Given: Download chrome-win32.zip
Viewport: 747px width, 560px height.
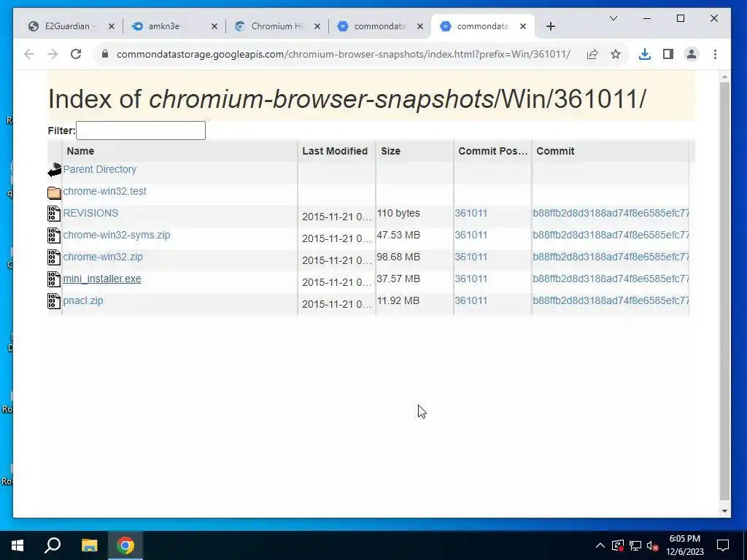Looking at the screenshot, I should (x=102, y=257).
